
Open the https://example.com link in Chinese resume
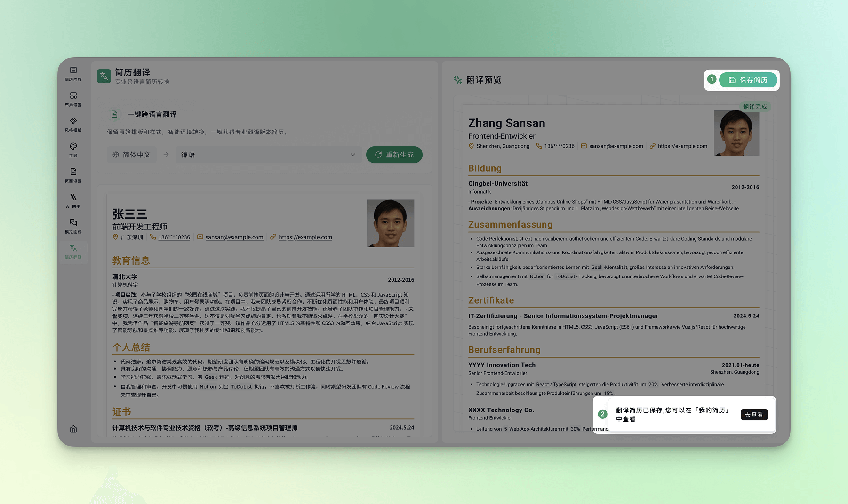pos(305,237)
